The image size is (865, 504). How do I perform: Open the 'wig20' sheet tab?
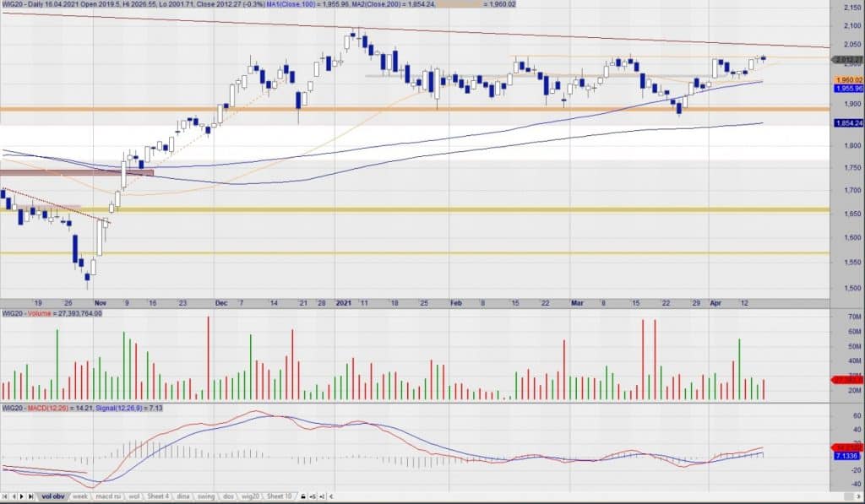(x=249, y=496)
